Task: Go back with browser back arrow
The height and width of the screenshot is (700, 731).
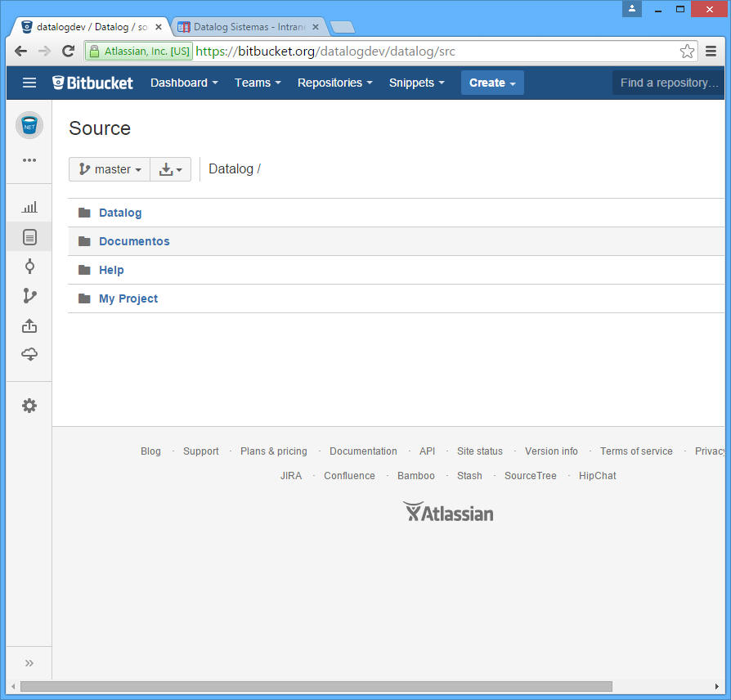Action: 20,51
